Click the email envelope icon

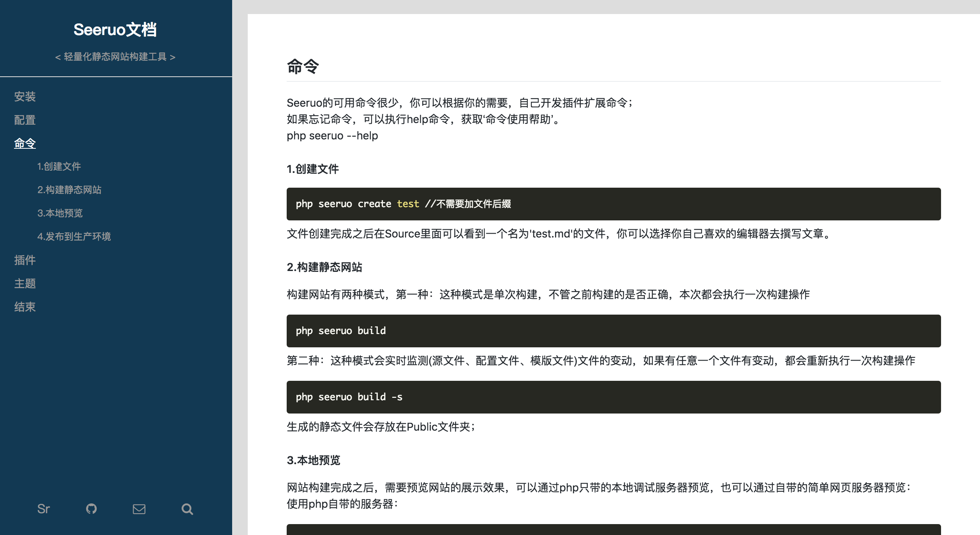139,509
